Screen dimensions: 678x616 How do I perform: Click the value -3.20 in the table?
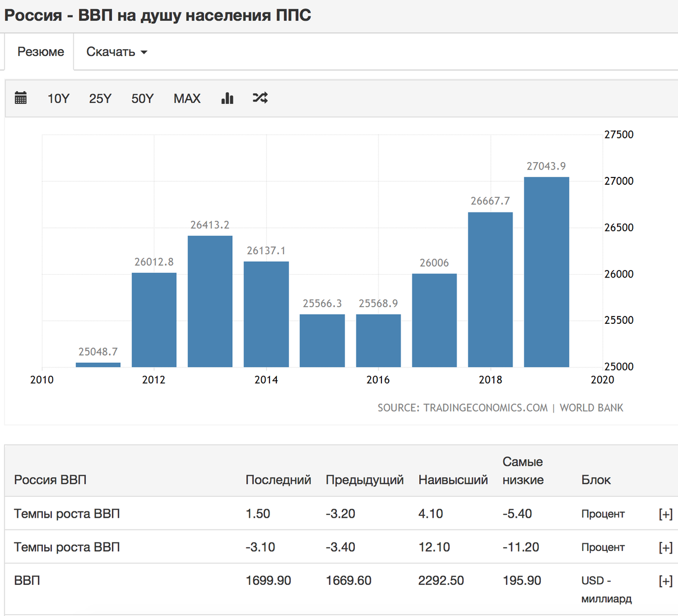(x=341, y=514)
